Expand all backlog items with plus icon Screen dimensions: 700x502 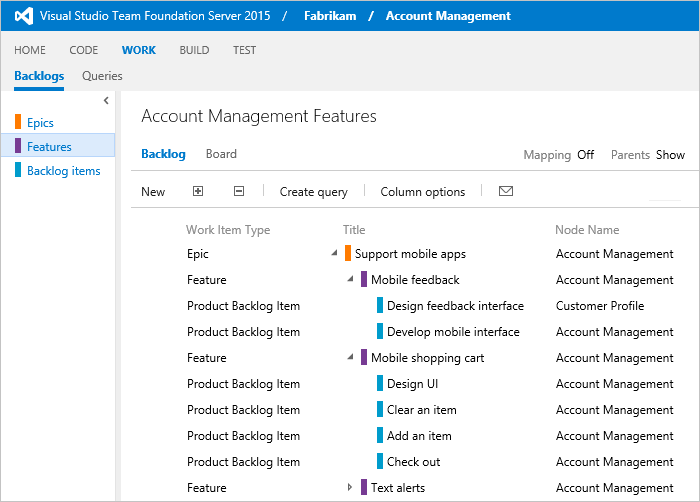click(x=198, y=191)
